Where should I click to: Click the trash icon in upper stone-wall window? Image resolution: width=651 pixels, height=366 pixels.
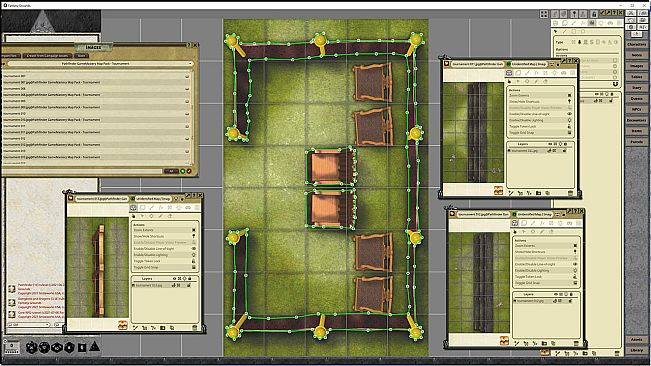pos(570,193)
